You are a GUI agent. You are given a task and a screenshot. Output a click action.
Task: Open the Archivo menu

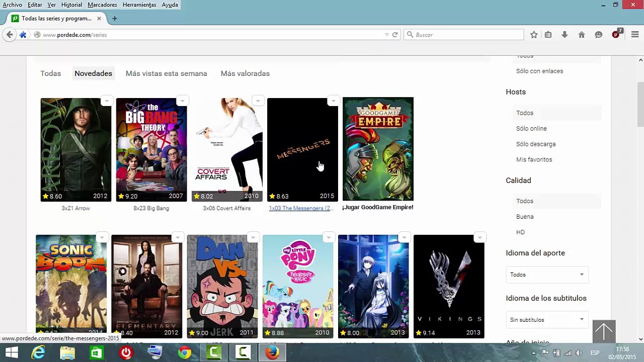(x=13, y=5)
